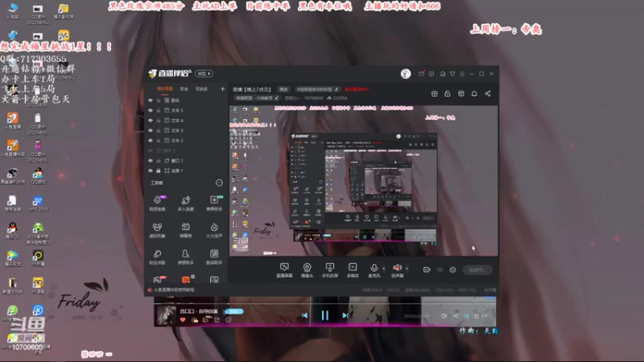Toggle shuffle mode in music player

(x=455, y=315)
